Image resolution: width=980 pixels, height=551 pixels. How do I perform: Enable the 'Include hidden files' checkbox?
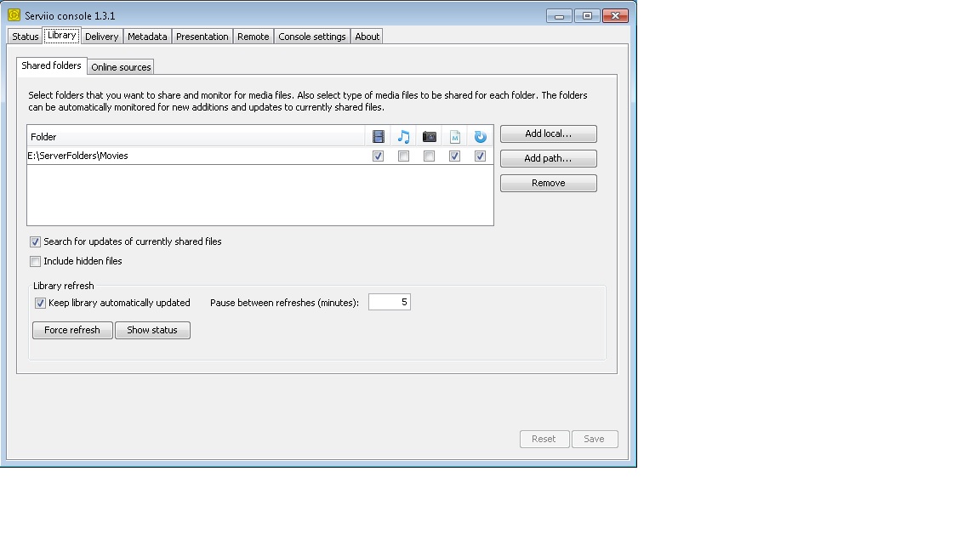pyautogui.click(x=36, y=262)
